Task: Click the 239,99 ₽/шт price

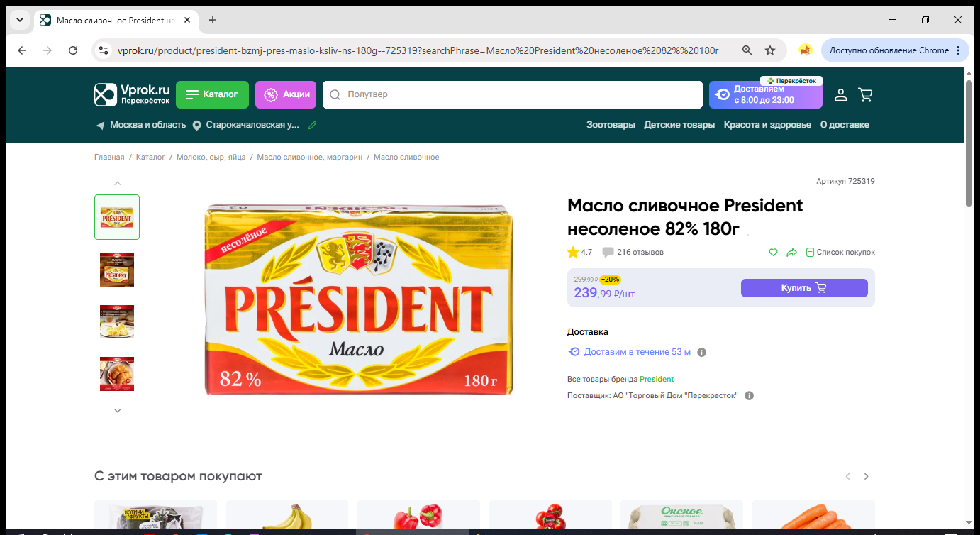Action: [604, 292]
